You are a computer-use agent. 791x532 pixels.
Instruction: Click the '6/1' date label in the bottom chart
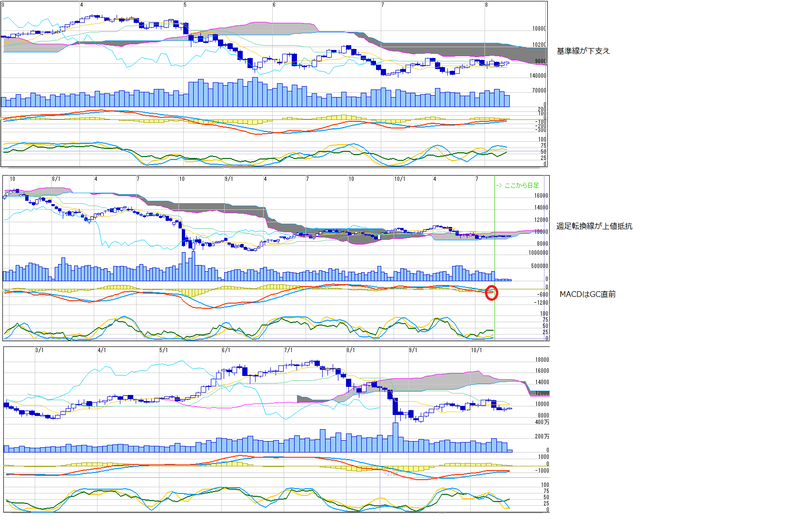point(226,350)
